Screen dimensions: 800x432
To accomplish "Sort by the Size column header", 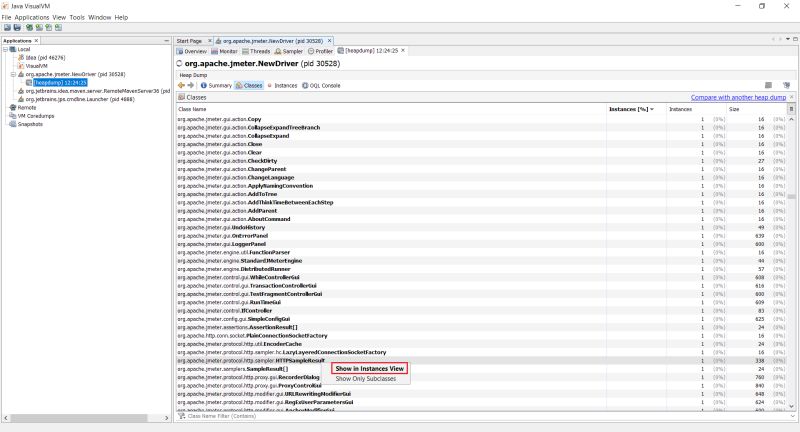I will [x=757, y=109].
